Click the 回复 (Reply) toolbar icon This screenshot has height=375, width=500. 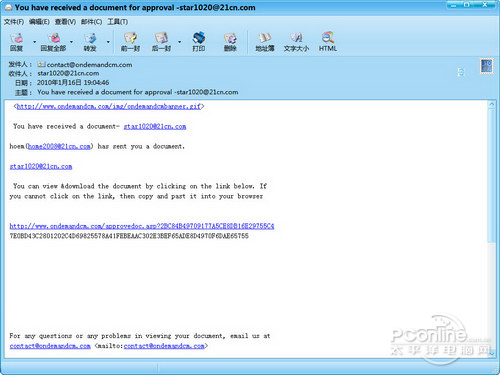pyautogui.click(x=16, y=42)
